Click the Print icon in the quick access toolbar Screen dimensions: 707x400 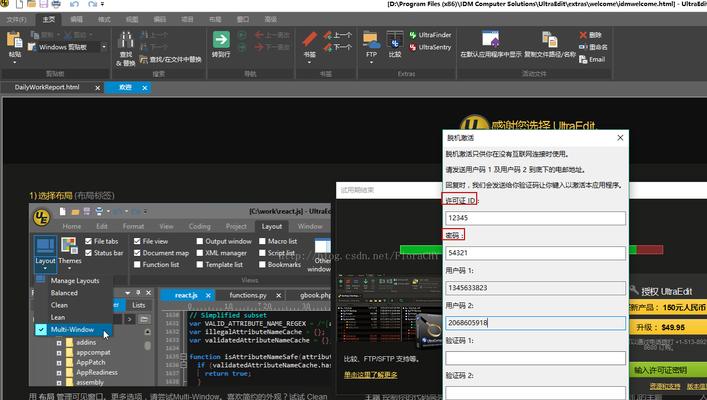56,5
